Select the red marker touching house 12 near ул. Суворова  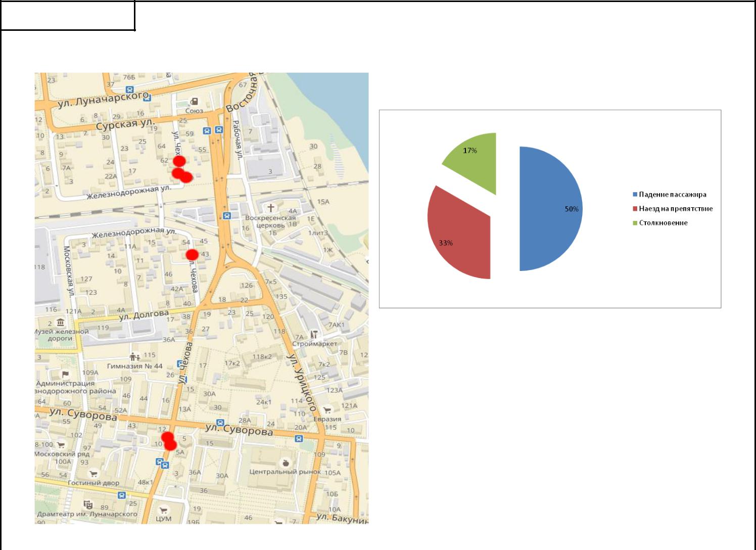[x=167, y=437]
